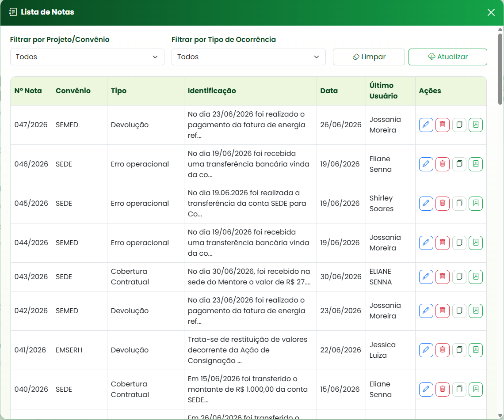The width and height of the screenshot is (504, 420).
Task: Export note 043/2026 as PDF
Action: point(476,277)
